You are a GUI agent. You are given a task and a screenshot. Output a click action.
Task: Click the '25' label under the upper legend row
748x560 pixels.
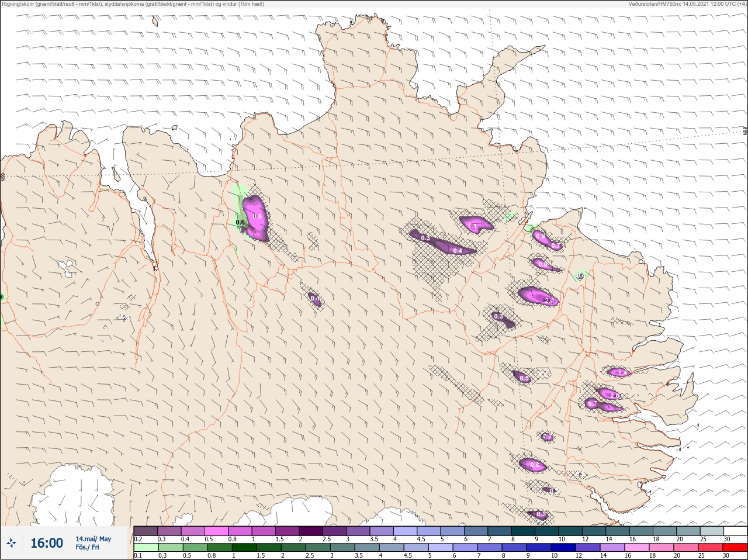(x=704, y=539)
